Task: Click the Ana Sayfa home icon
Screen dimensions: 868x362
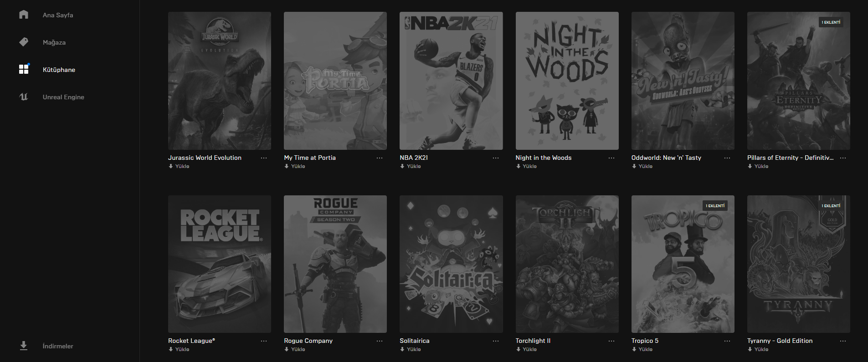Action: coord(24,15)
